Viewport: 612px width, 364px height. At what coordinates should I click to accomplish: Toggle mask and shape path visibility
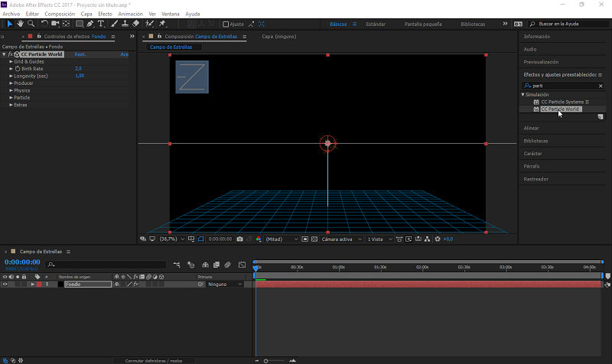click(200, 239)
